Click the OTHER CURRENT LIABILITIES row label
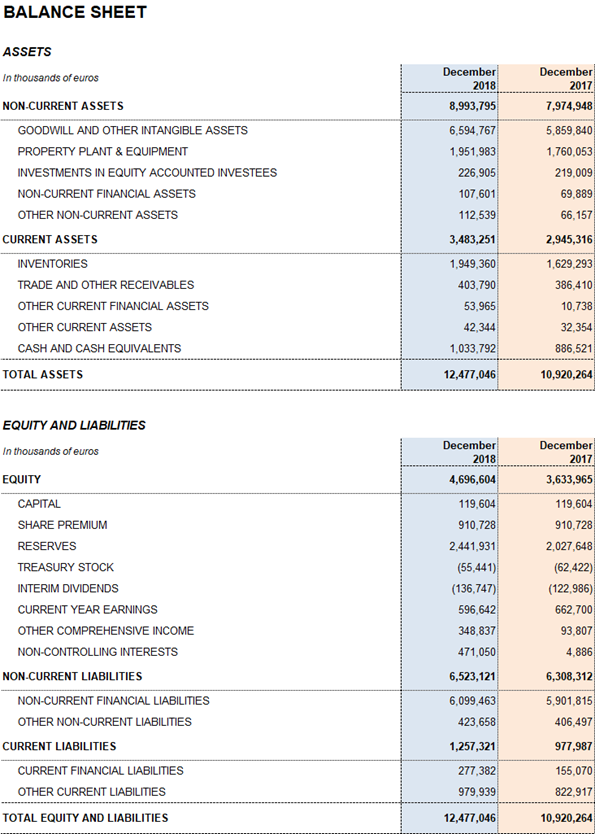Screen dimensions: 595x834 (91, 791)
